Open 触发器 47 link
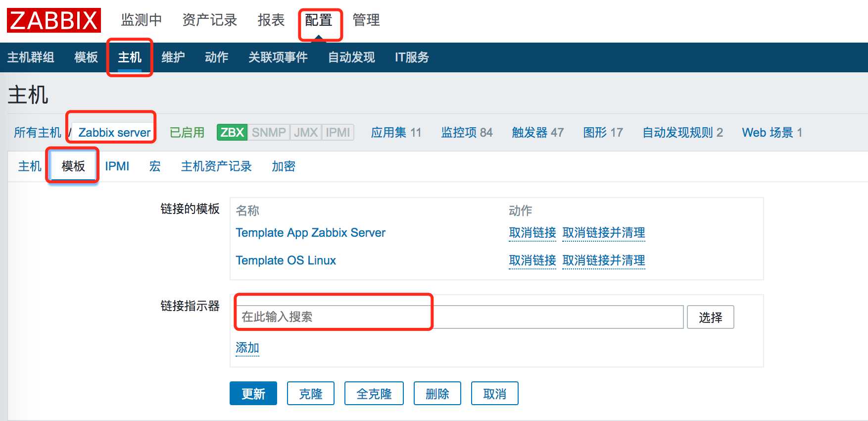The height and width of the screenshot is (421, 868). [x=538, y=132]
